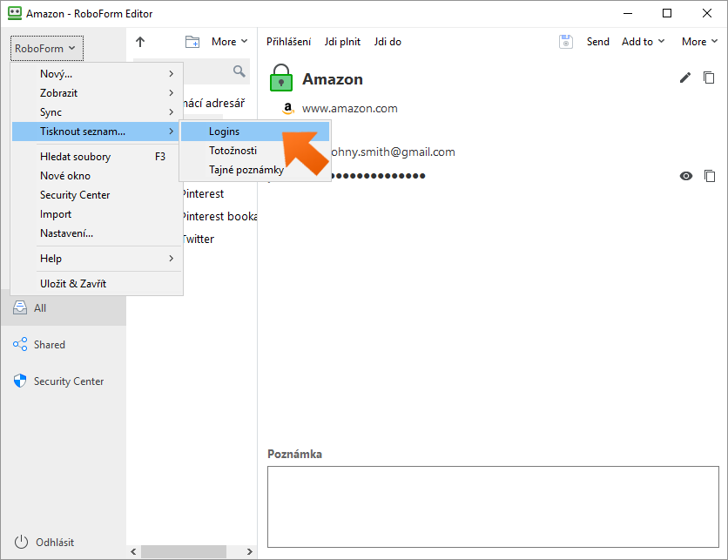Click the Poznámka note text area

tap(493, 507)
